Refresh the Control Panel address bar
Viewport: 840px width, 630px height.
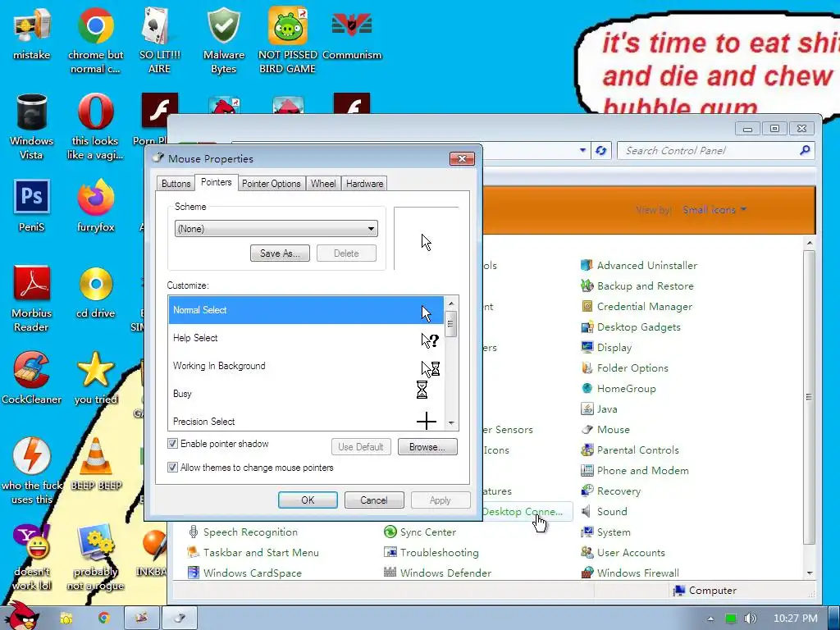(x=601, y=151)
